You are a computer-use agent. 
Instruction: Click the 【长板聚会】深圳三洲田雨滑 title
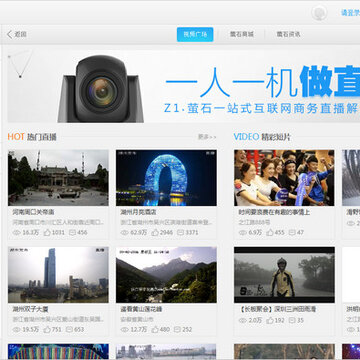pyautogui.click(x=277, y=309)
